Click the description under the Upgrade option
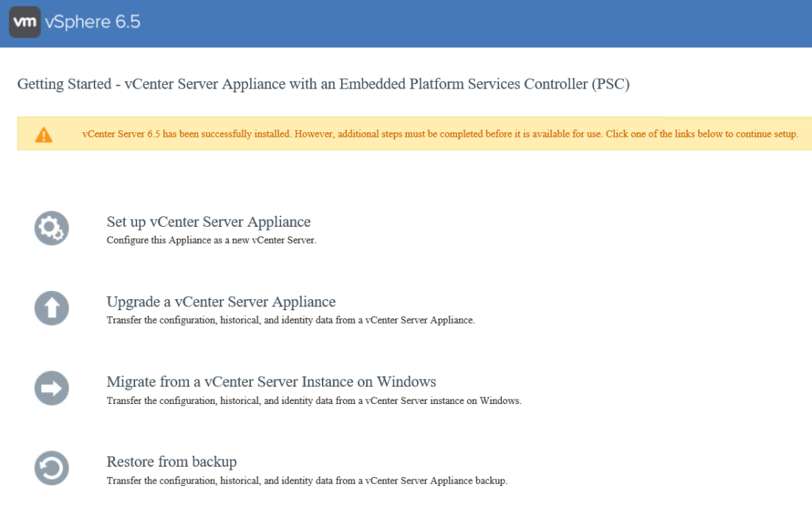This screenshot has height=517, width=812. 290,321
